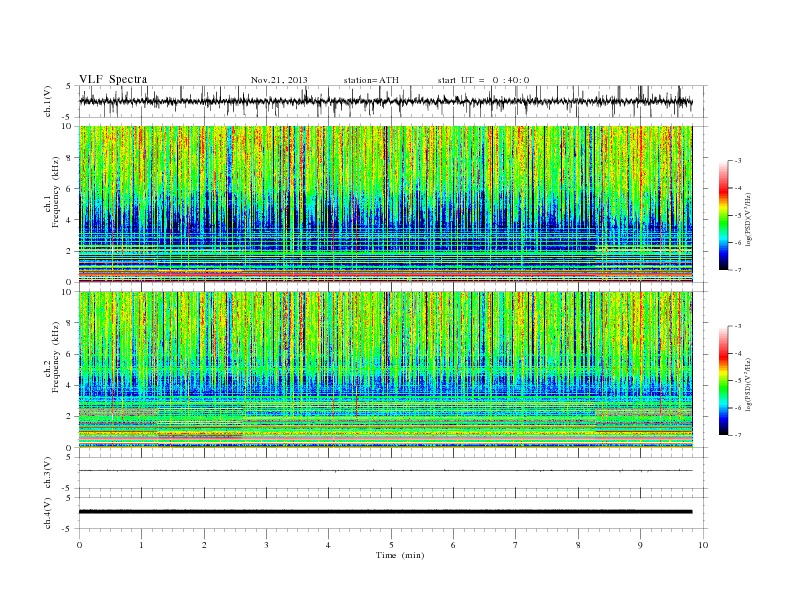
Task: Click the "2" tick on time axis
Action: (204, 545)
